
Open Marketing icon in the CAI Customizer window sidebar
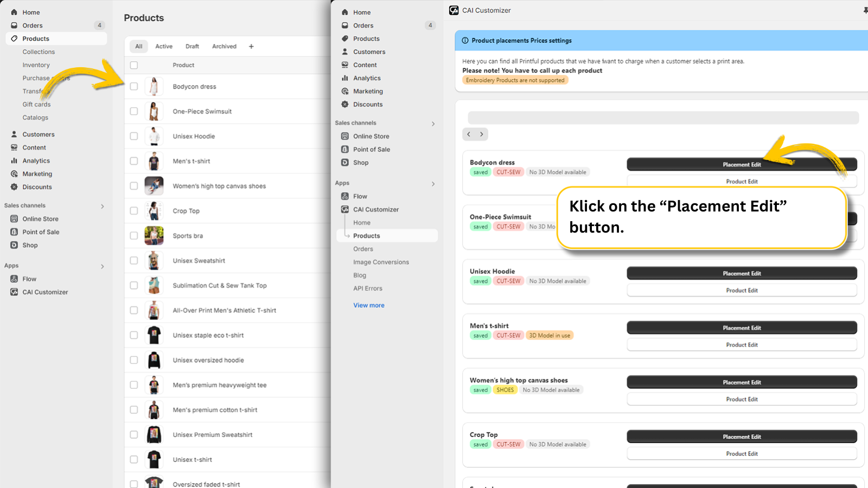coord(345,91)
